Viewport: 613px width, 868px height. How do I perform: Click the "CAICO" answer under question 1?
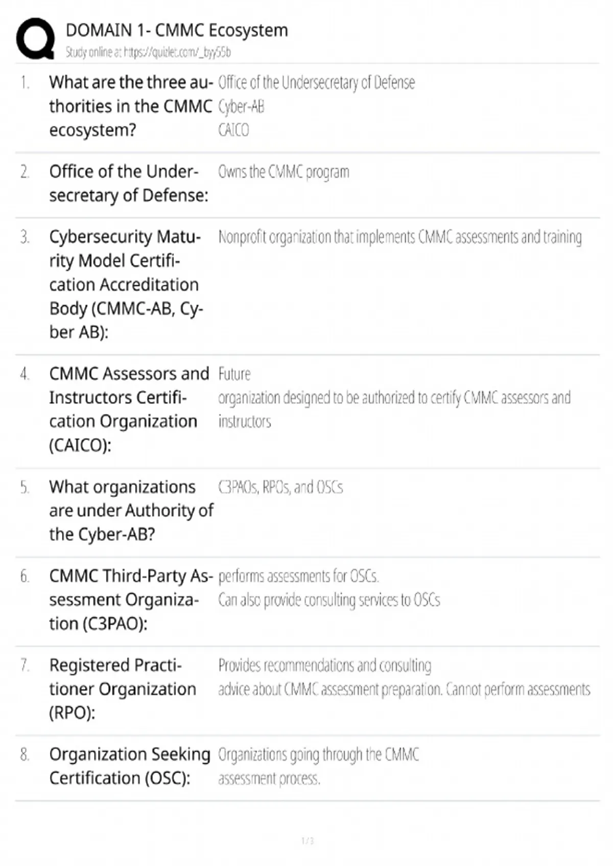point(233,130)
